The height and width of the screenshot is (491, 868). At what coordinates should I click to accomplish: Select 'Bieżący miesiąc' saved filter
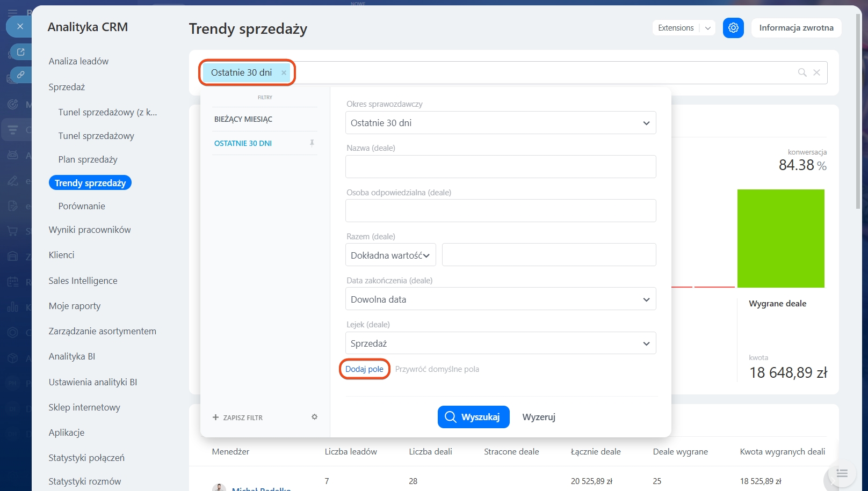tap(243, 119)
